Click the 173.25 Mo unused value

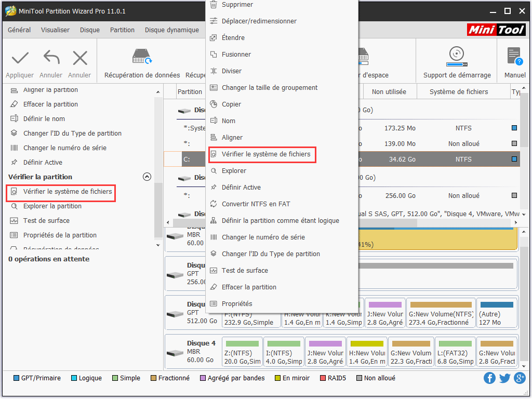click(x=400, y=128)
